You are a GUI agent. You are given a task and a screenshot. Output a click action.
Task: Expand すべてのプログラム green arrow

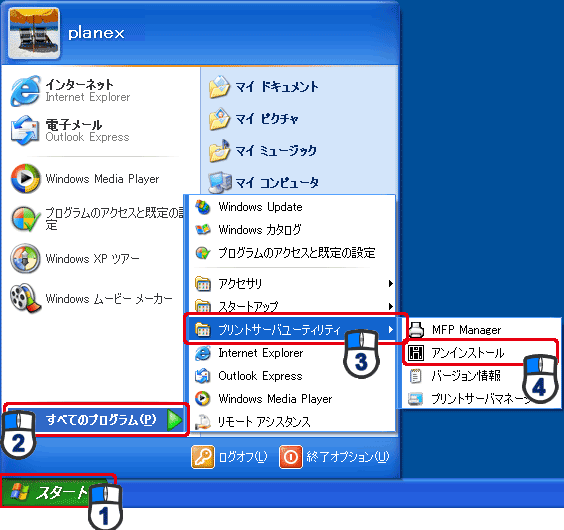click(x=174, y=420)
